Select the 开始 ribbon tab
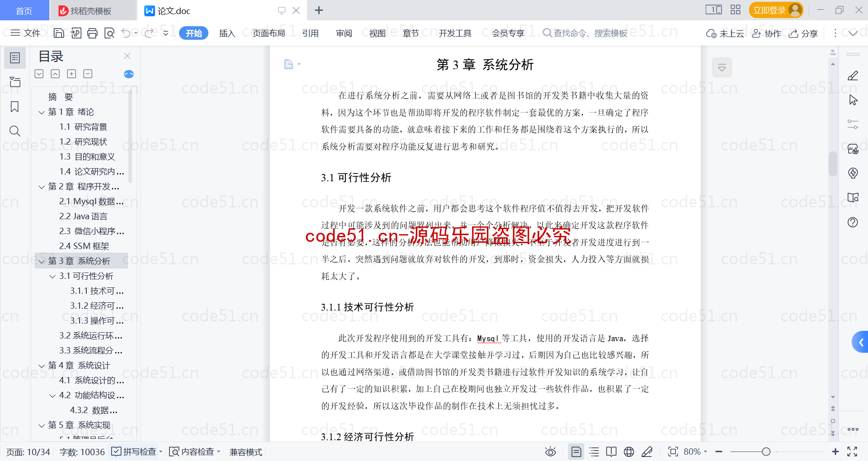Screen dimensions: 868x461 point(193,33)
